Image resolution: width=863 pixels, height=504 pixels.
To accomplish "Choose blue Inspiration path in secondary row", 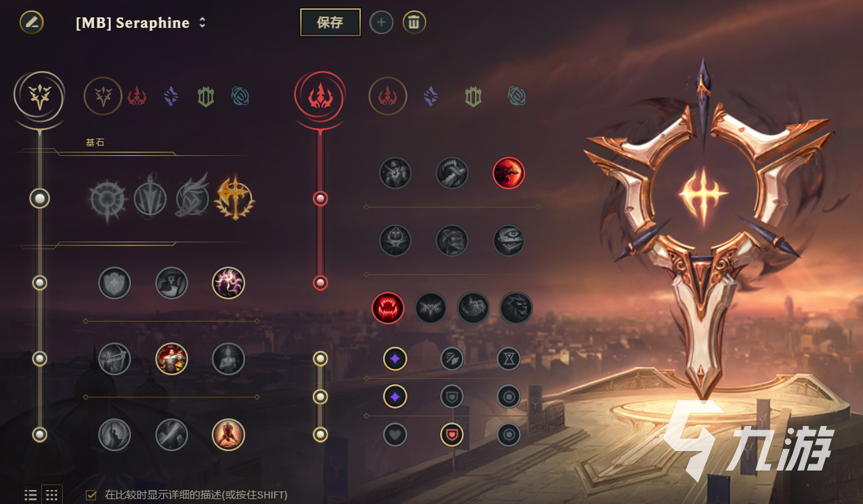I will (x=516, y=96).
